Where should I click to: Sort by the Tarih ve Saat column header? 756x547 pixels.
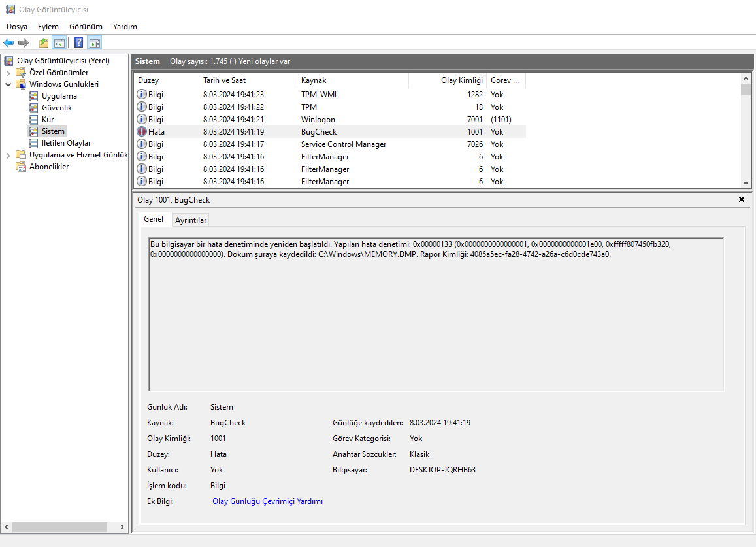coord(248,80)
